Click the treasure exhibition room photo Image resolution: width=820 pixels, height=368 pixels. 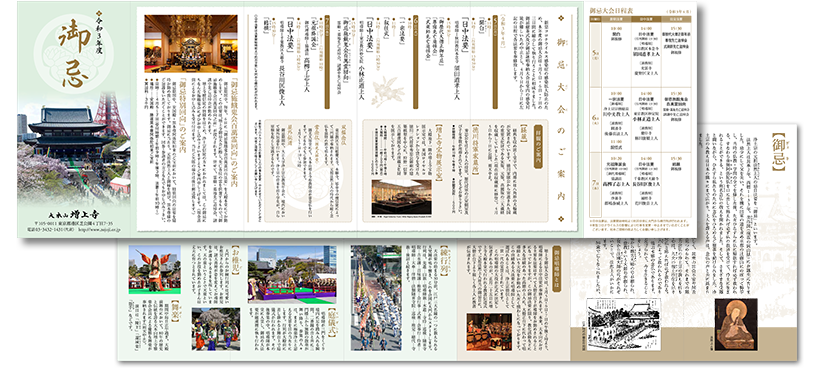click(401, 196)
